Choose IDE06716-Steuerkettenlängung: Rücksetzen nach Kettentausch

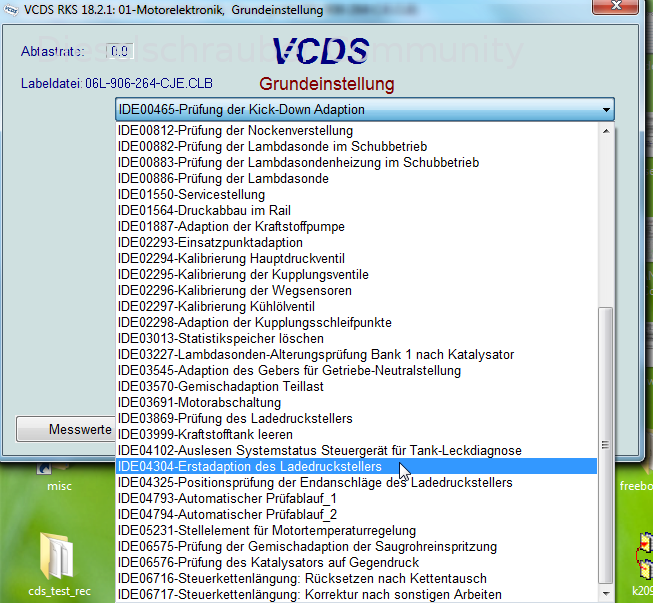pos(356,578)
